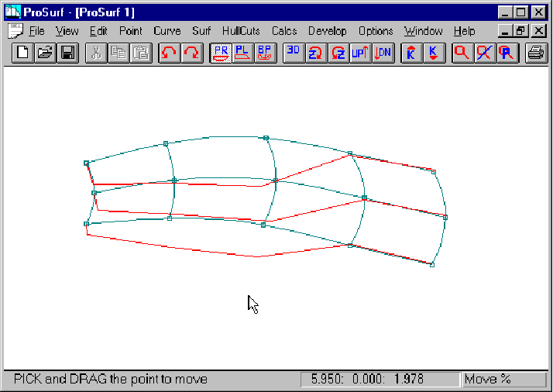This screenshot has width=553, height=392.
Task: Close the inner ProSurf 1 document
Action: (x=539, y=32)
